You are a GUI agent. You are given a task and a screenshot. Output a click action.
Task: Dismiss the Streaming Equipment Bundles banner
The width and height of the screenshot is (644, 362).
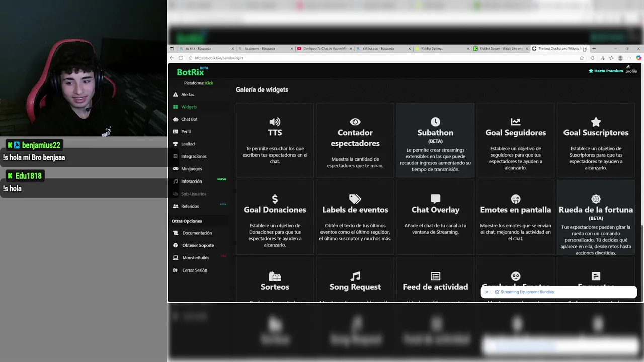(487, 292)
